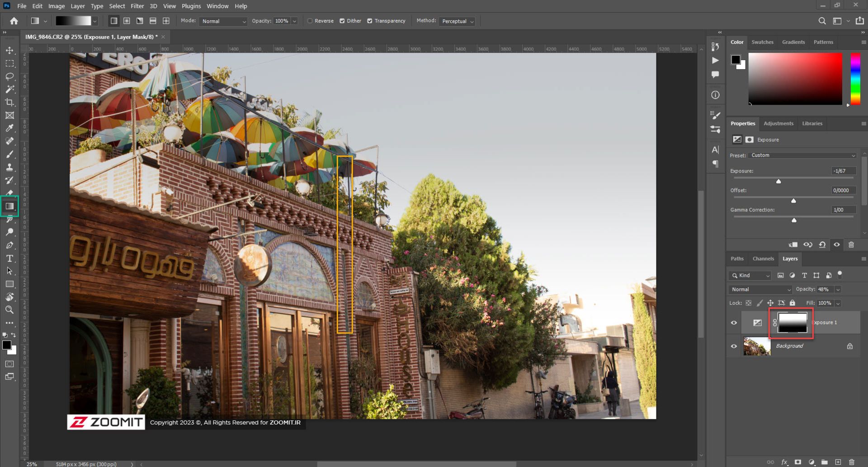The image size is (868, 467).
Task: Select the Exposure 1 layer mask thumbnail
Action: coord(792,323)
